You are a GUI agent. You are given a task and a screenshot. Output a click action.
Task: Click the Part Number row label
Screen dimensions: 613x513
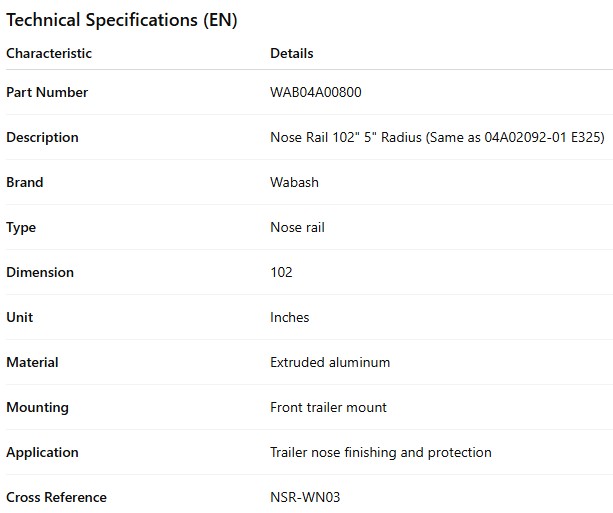(x=47, y=92)
